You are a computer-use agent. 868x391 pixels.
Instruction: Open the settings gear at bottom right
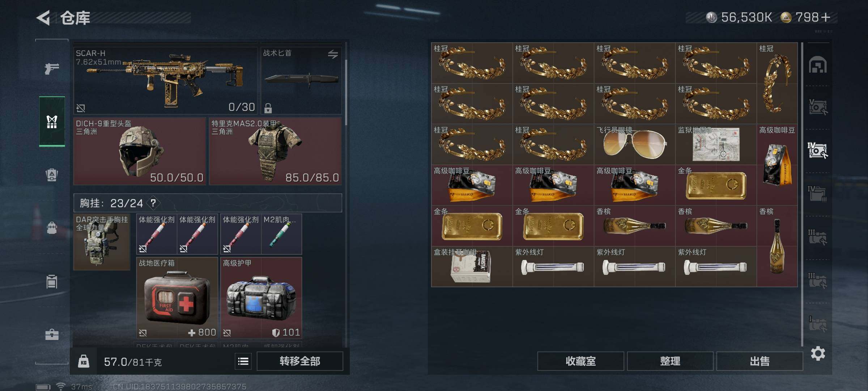(x=818, y=353)
